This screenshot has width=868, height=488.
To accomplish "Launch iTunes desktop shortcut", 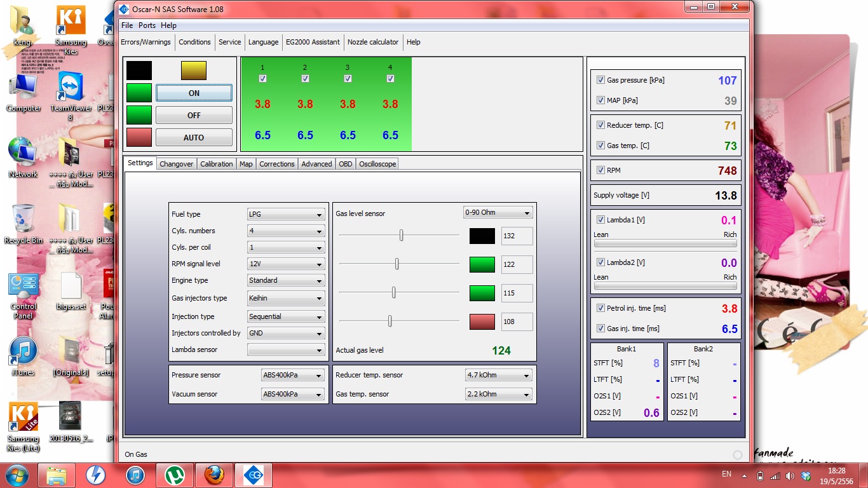I will coord(24,356).
